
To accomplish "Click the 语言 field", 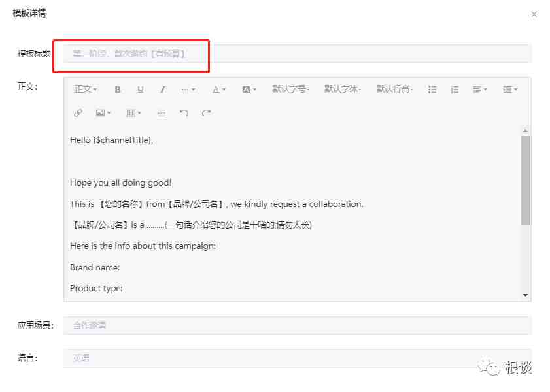I will coord(297,358).
